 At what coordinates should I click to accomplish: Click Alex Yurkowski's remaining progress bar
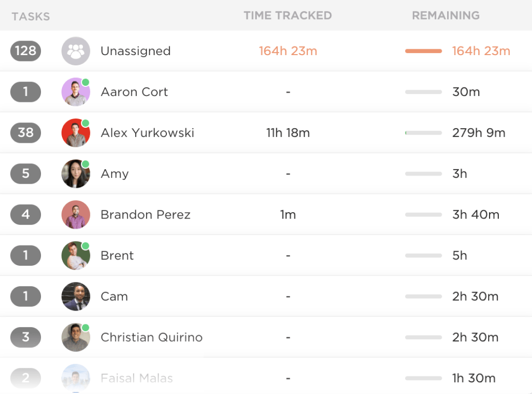423,133
